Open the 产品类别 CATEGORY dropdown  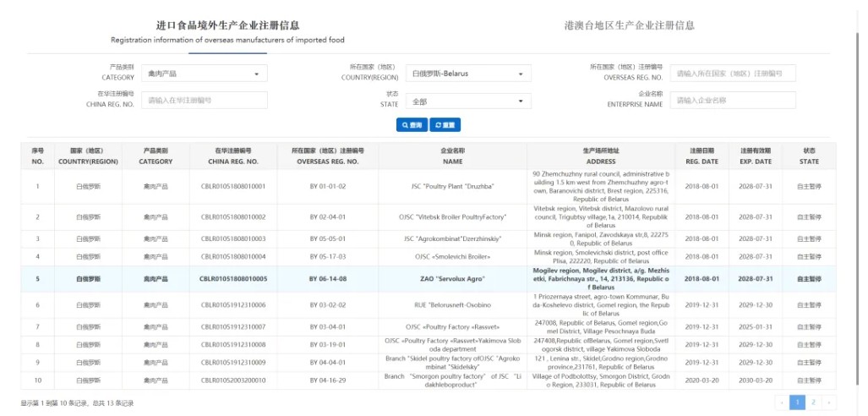coord(205,73)
